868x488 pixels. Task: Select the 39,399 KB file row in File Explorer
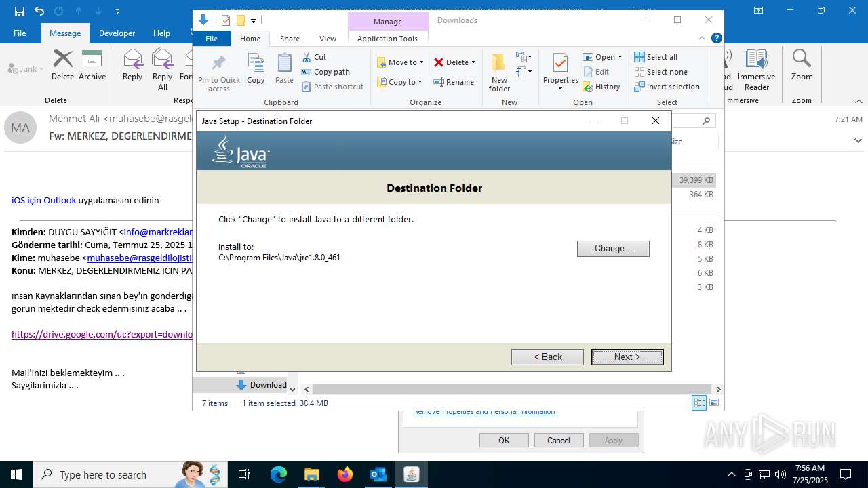click(x=694, y=180)
